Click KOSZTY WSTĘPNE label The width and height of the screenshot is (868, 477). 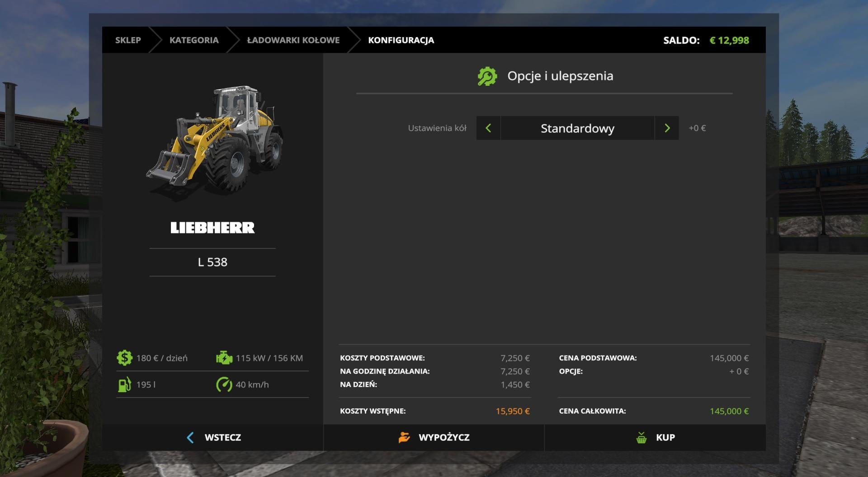[x=373, y=411]
